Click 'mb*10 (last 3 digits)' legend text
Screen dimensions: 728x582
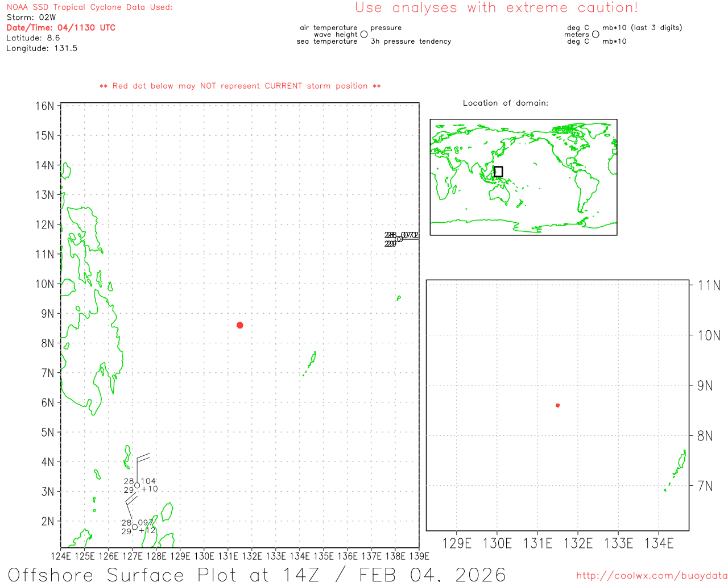[642, 28]
